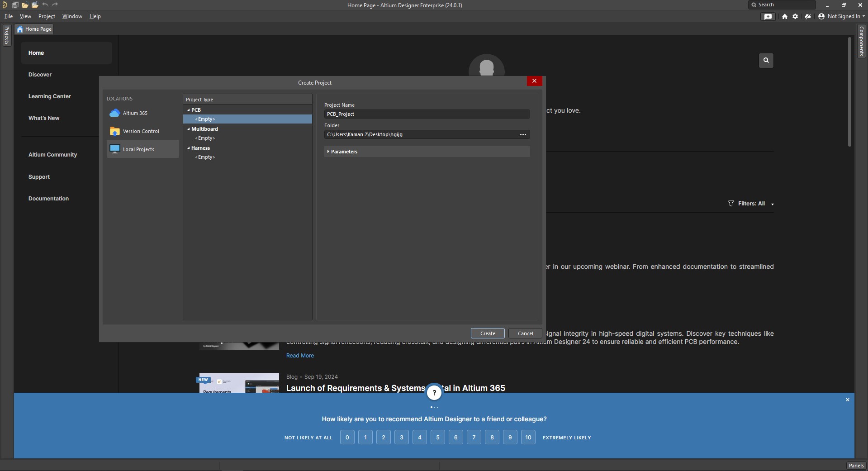Click the home icon in the top-right toolbar
Image resolution: width=868 pixels, height=471 pixels.
coord(785,16)
